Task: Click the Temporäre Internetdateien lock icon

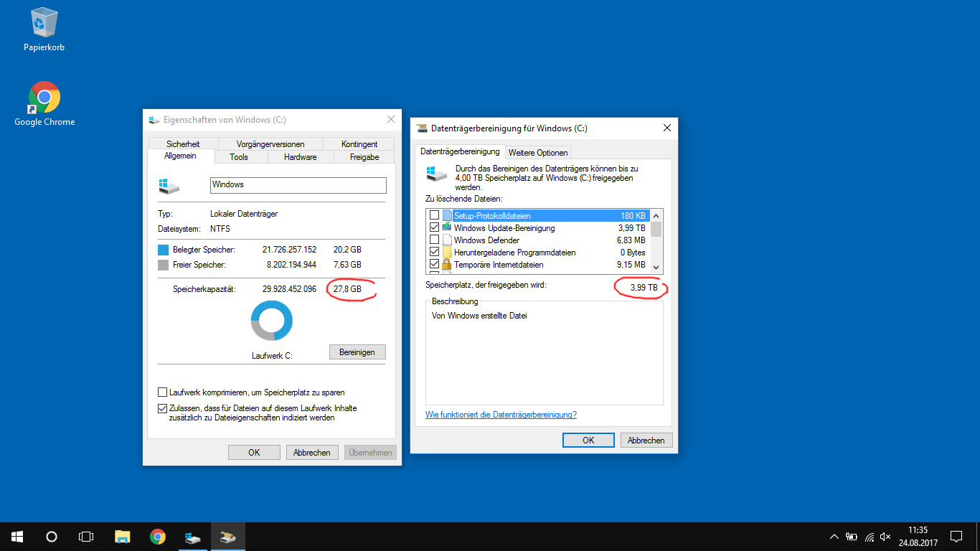Action: 448,265
